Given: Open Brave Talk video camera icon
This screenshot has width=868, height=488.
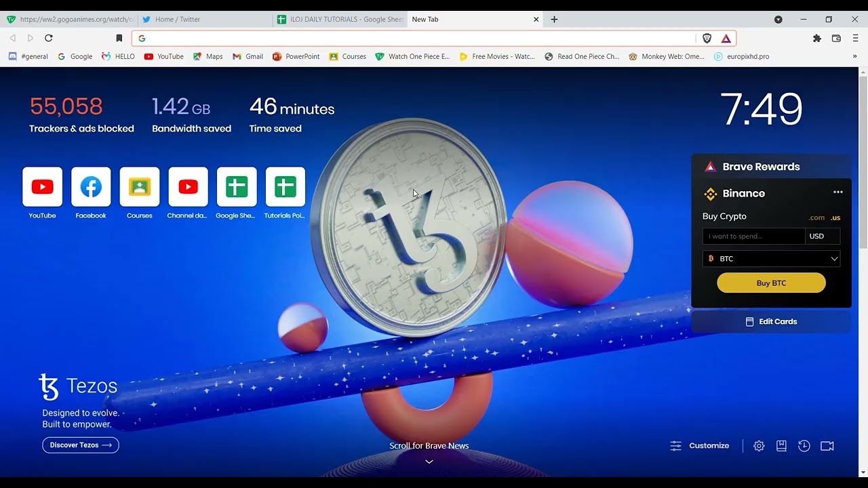Looking at the screenshot, I should point(827,446).
